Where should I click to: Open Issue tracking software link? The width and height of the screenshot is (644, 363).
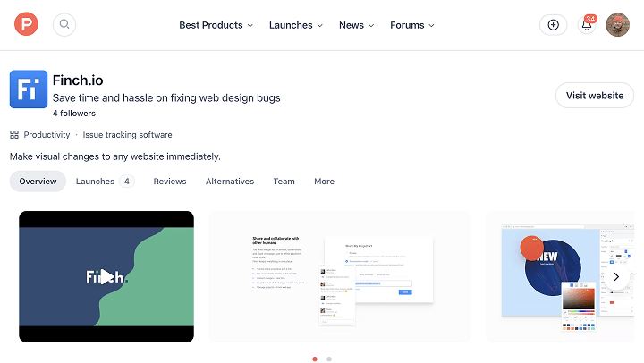pyautogui.click(x=127, y=135)
